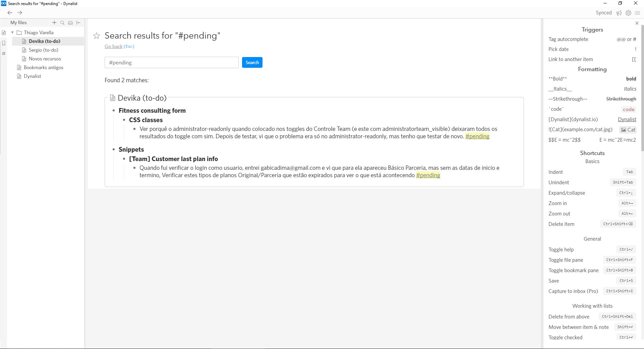Minimize the Dynalist window
Viewport: 644px width, 349px height.
[x=605, y=3]
